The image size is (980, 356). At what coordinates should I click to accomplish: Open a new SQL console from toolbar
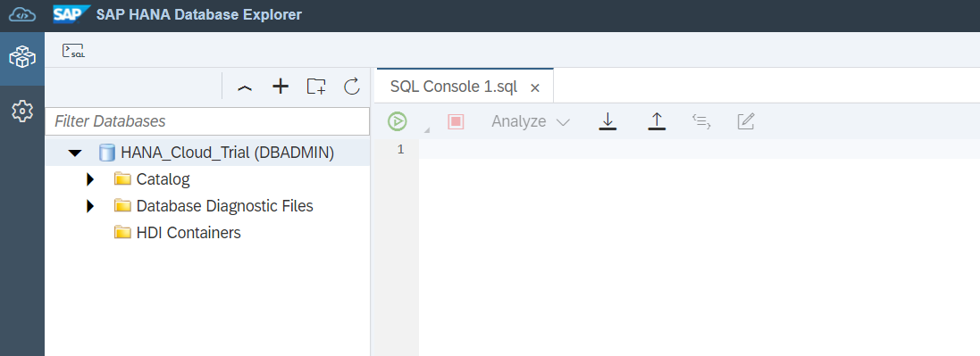[x=74, y=51]
